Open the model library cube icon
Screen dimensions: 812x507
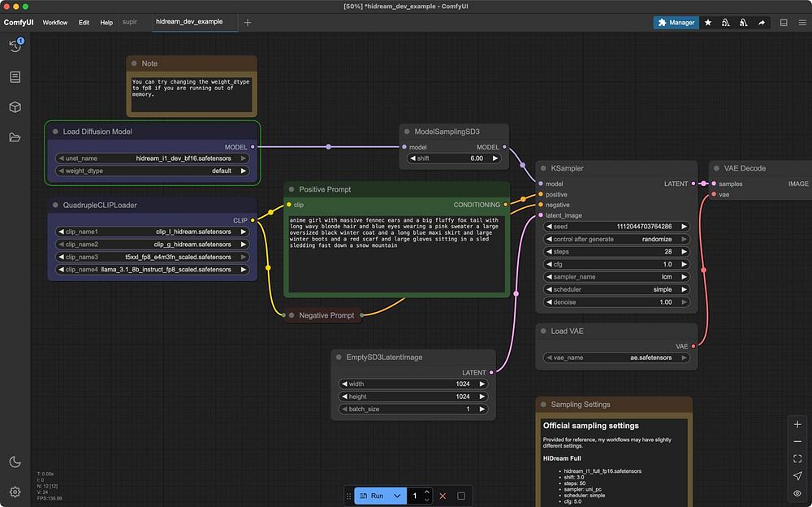[x=15, y=107]
